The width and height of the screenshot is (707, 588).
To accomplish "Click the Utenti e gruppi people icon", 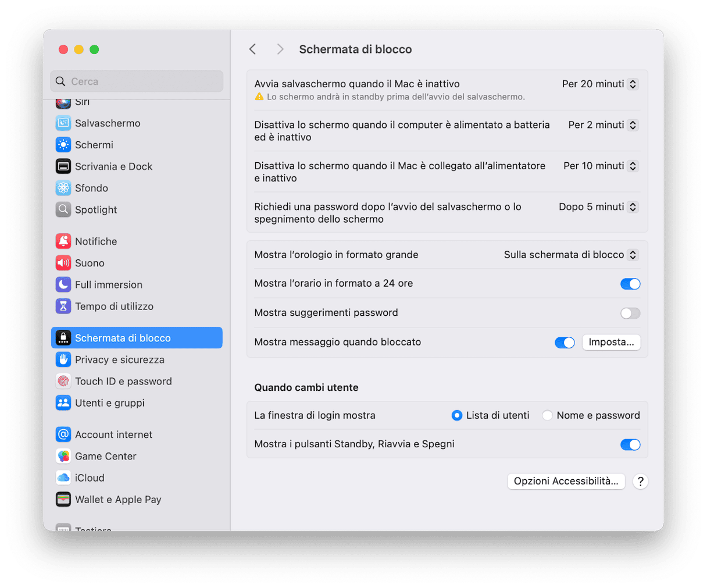I will click(63, 402).
